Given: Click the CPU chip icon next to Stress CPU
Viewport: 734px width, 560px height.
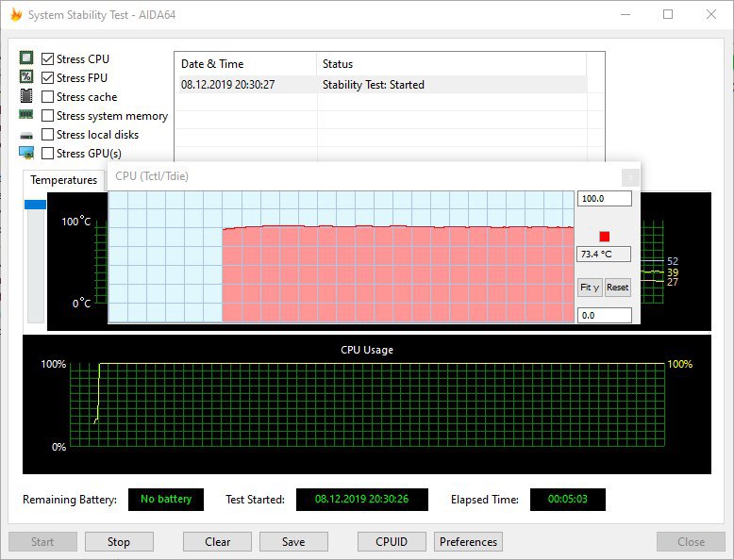Looking at the screenshot, I should (x=26, y=58).
